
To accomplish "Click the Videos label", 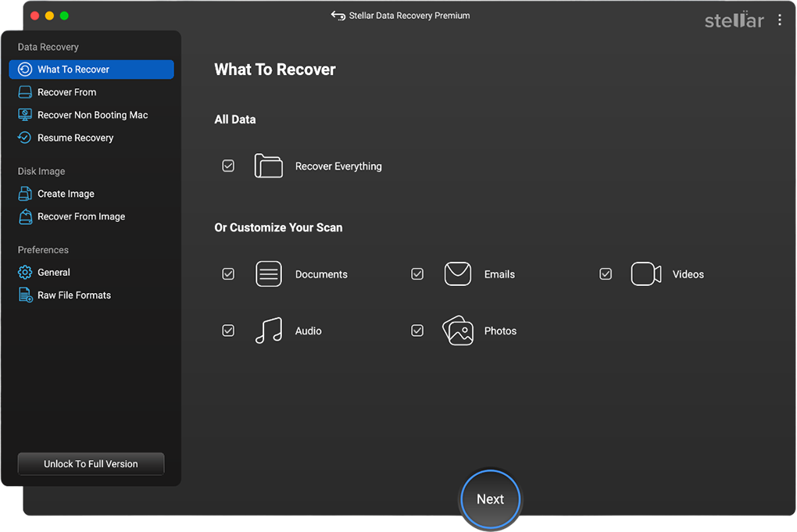I will click(688, 274).
